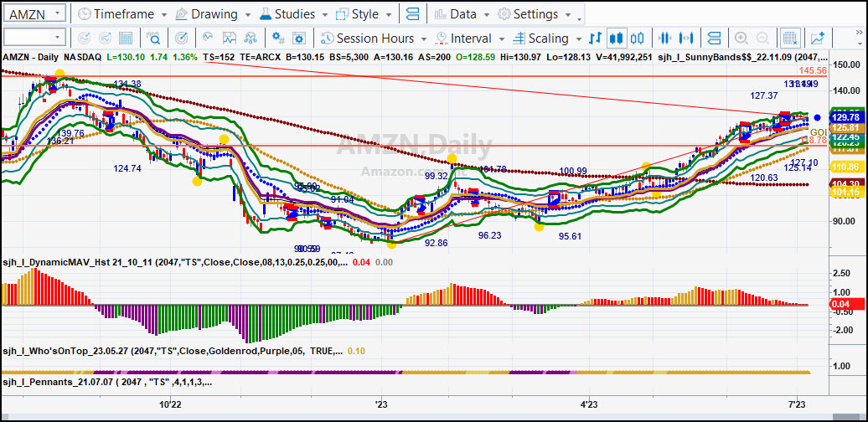Open the AMZN symbol dropdown

tap(58, 13)
